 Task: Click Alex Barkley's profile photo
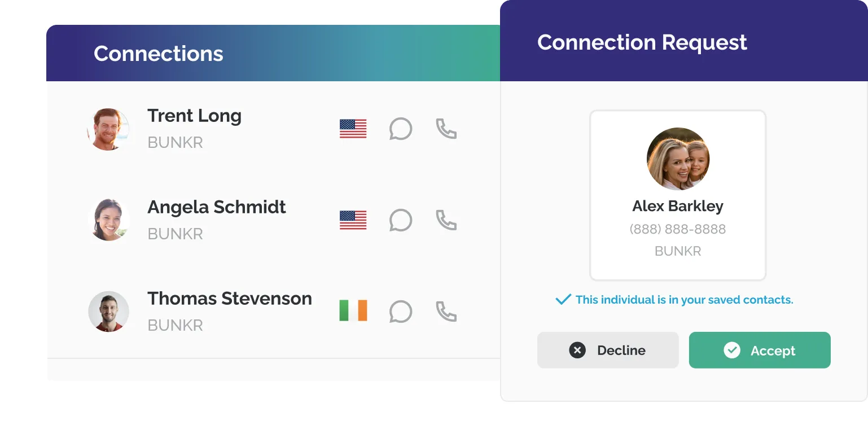point(678,159)
